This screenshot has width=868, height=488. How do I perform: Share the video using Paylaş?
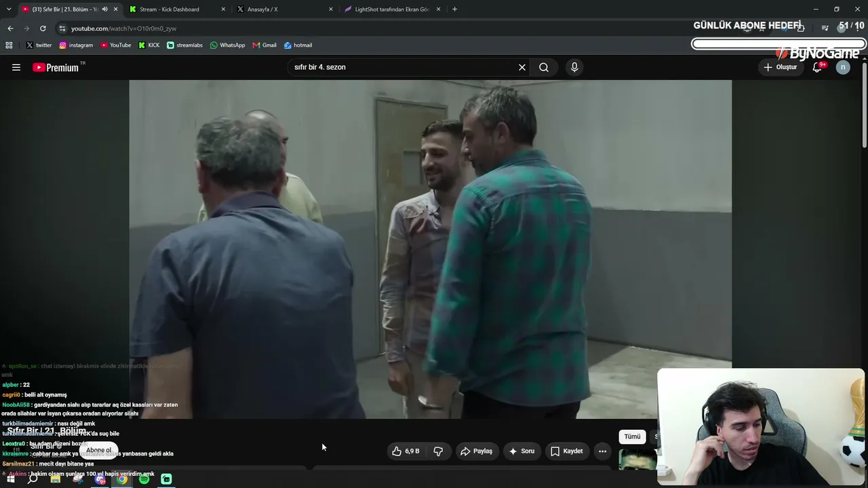pyautogui.click(x=476, y=451)
